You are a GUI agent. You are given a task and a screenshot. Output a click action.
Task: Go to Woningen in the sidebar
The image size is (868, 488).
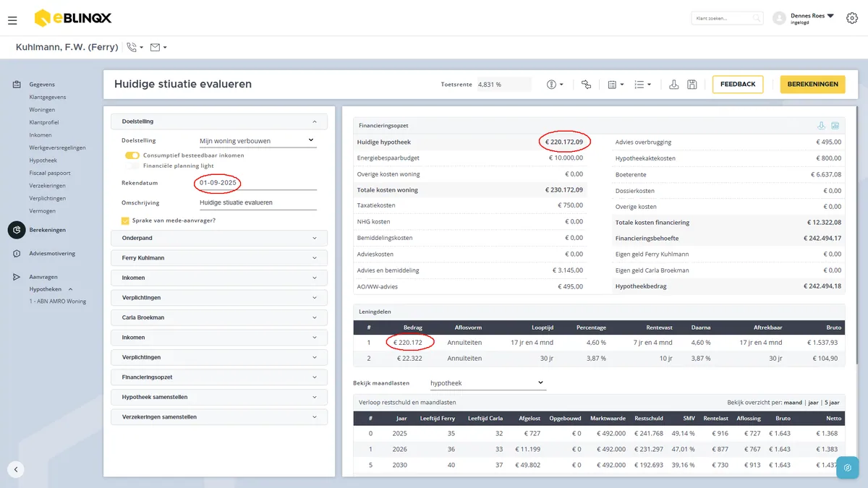42,110
